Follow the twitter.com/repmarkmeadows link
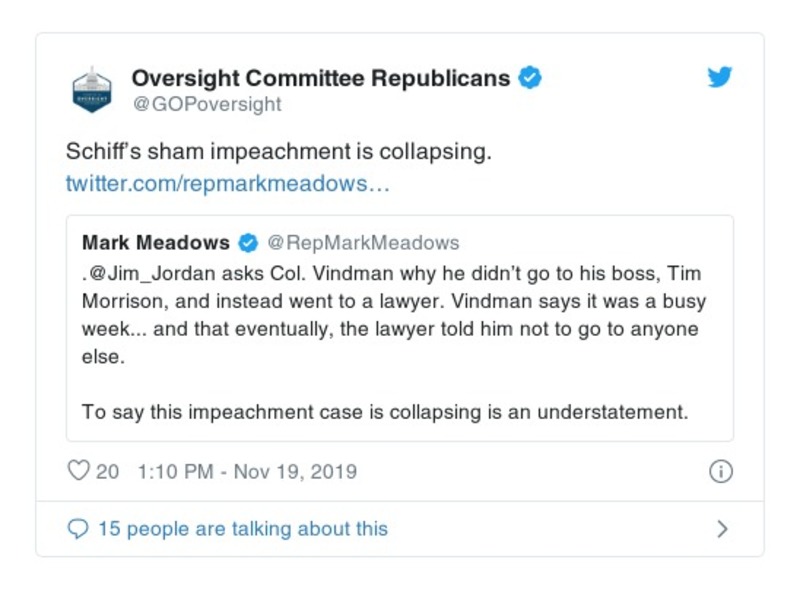The height and width of the screenshot is (607, 800). point(227,184)
